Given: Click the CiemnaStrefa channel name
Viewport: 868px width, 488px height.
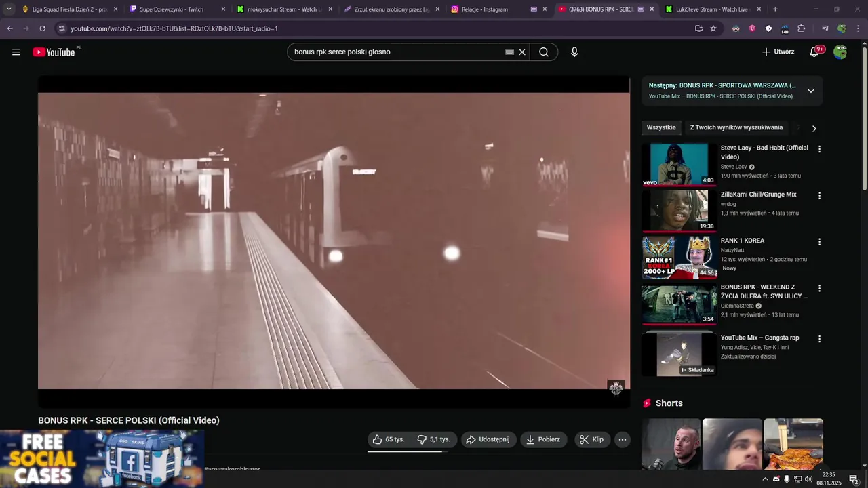Looking at the screenshot, I should tap(737, 306).
